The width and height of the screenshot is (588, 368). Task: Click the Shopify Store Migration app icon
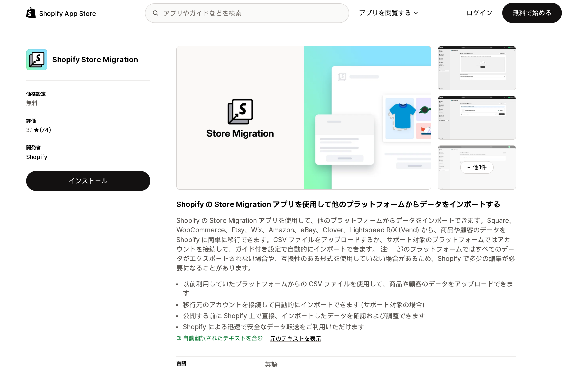(x=37, y=60)
